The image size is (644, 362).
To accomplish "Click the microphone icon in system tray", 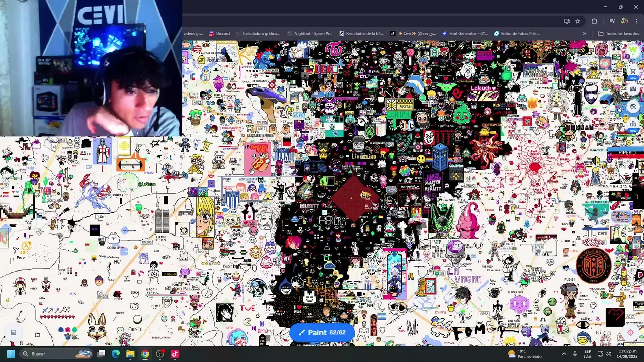I will coord(575,354).
